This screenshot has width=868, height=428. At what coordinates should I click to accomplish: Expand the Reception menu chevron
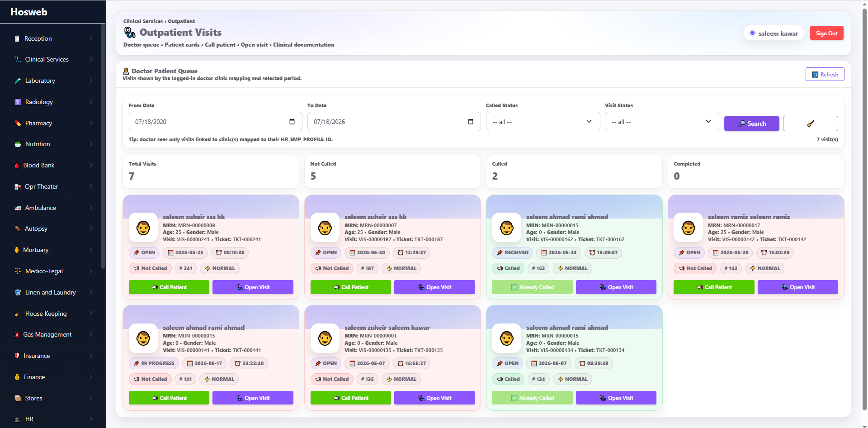pyautogui.click(x=91, y=38)
